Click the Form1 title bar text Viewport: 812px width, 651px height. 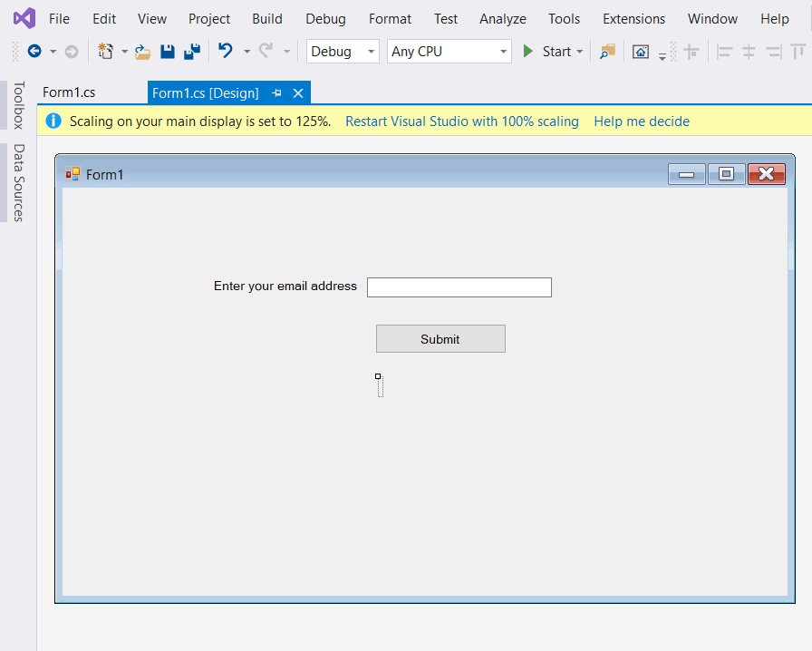(x=104, y=175)
